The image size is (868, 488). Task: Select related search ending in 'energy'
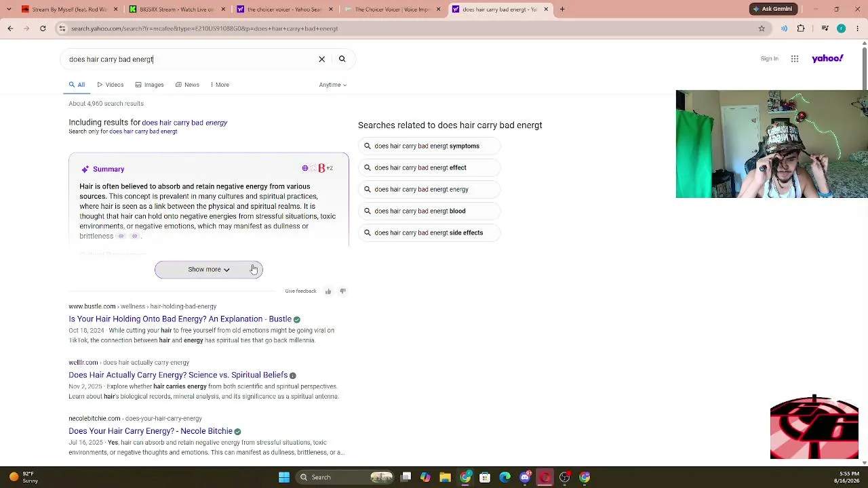coord(429,189)
